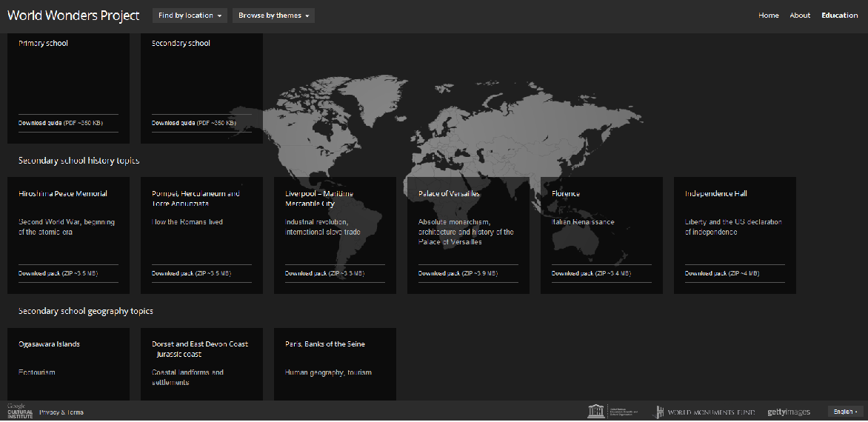Click the Google Cultural Institute logo

[x=20, y=411]
